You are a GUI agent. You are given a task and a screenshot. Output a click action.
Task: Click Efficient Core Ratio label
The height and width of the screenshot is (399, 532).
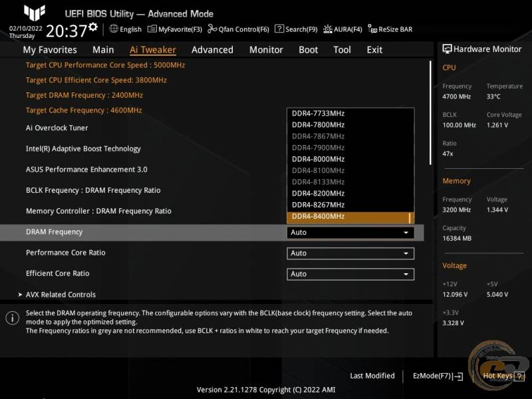(x=58, y=273)
